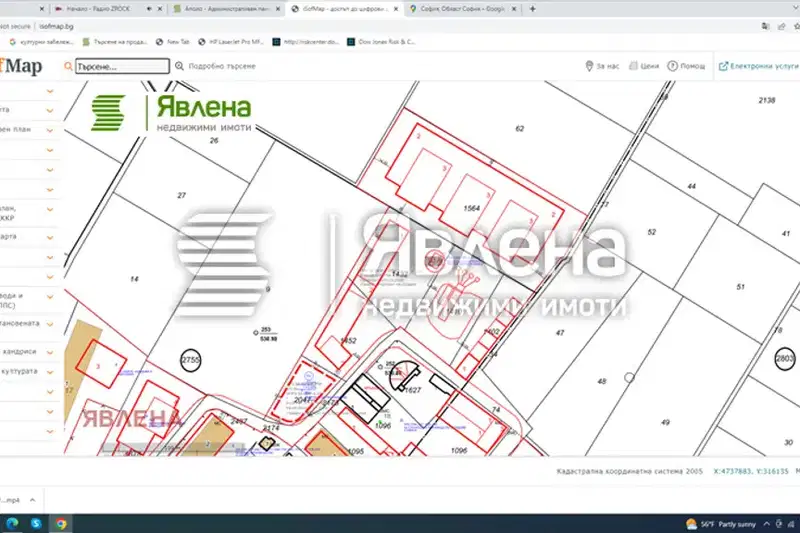The image size is (800, 533).
Task: Expand the sidebar group ending in 'културата'
Action: point(50,372)
